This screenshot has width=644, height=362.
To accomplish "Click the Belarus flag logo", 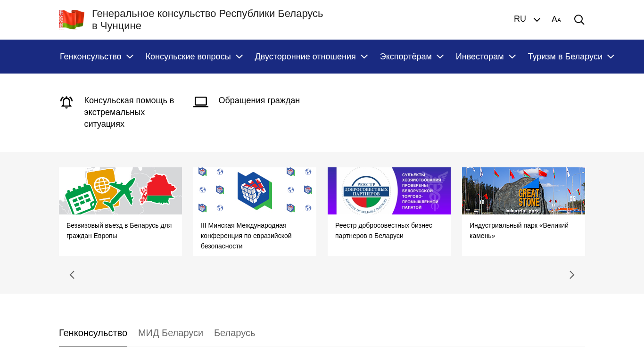I will pos(72,20).
